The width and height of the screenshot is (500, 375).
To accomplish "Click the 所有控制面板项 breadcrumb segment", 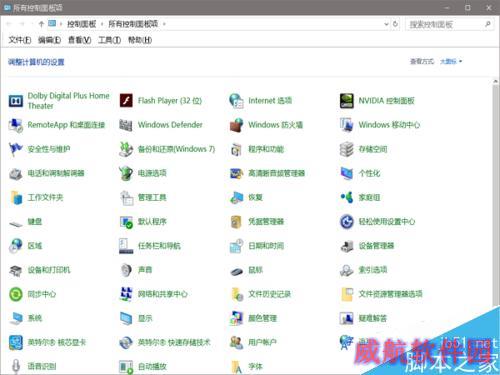I will (x=133, y=24).
